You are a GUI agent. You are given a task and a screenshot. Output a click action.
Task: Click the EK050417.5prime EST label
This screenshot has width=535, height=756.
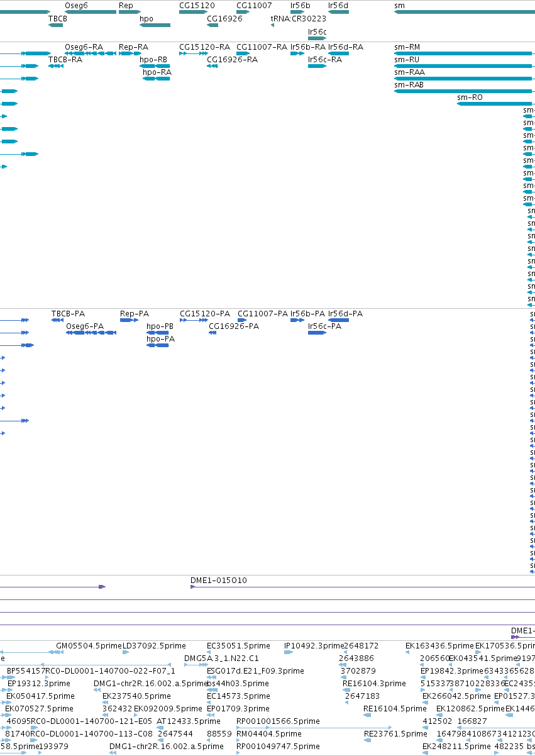40,696
